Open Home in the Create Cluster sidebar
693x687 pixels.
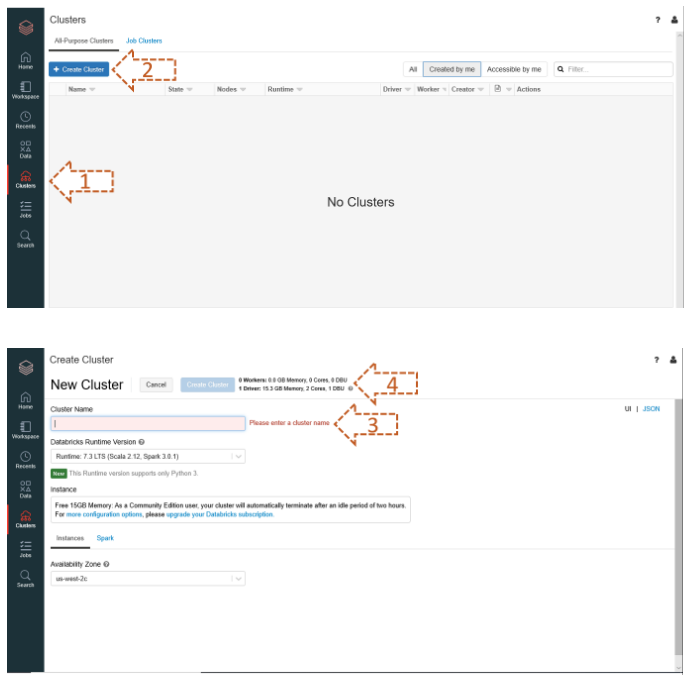[x=26, y=401]
